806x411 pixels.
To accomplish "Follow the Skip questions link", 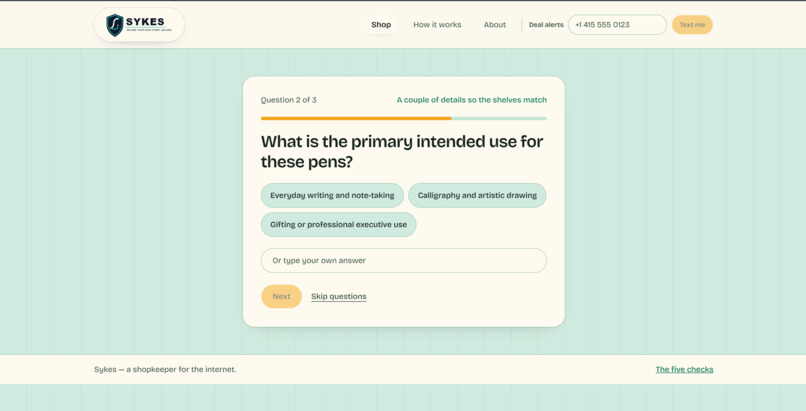I will point(339,296).
